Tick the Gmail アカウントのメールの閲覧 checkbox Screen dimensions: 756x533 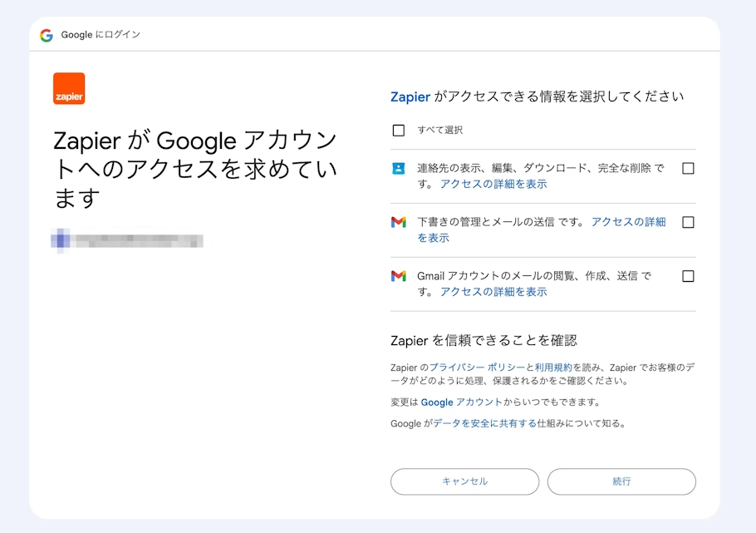(x=688, y=276)
